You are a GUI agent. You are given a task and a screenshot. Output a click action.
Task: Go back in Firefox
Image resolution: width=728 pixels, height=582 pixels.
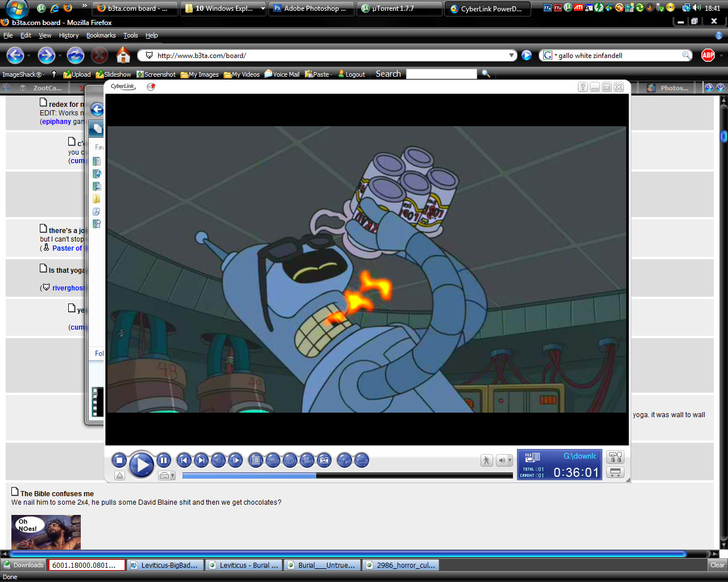click(15, 55)
